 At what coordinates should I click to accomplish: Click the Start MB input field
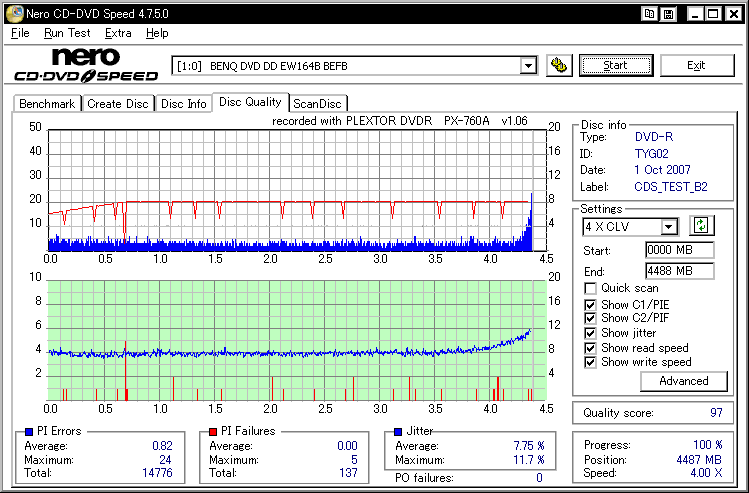680,250
